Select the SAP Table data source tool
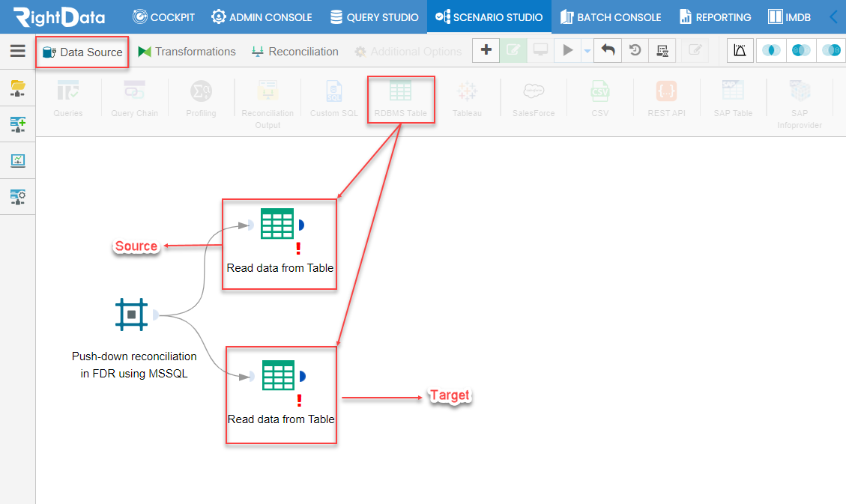The image size is (846, 504). (x=733, y=99)
